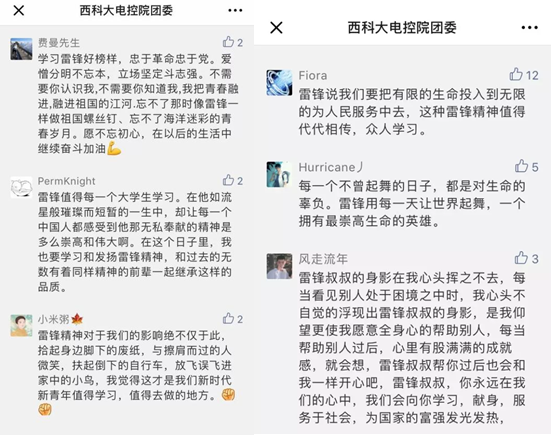The height and width of the screenshot is (440, 551).
Task: View Fiora's avatar image
Action: tap(279, 83)
